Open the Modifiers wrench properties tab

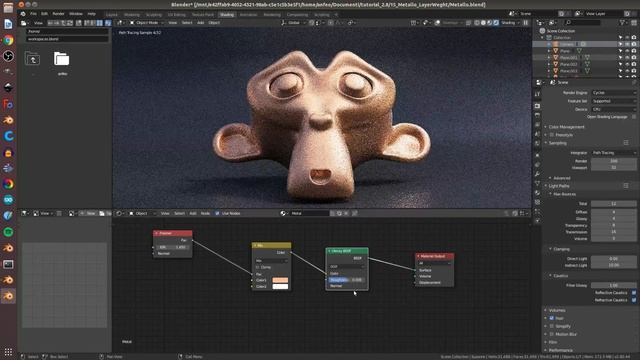tap(538, 174)
